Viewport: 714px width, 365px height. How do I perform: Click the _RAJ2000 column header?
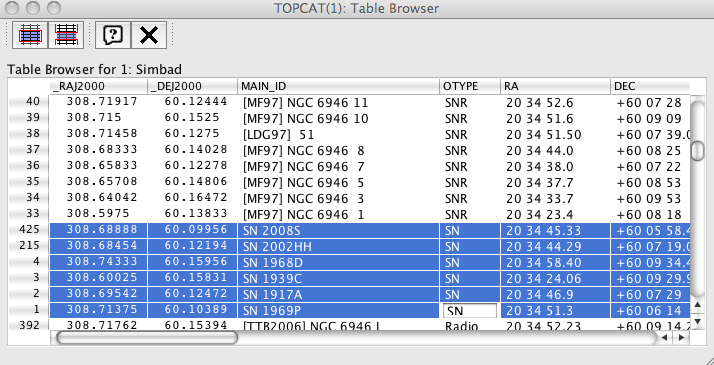coord(98,86)
